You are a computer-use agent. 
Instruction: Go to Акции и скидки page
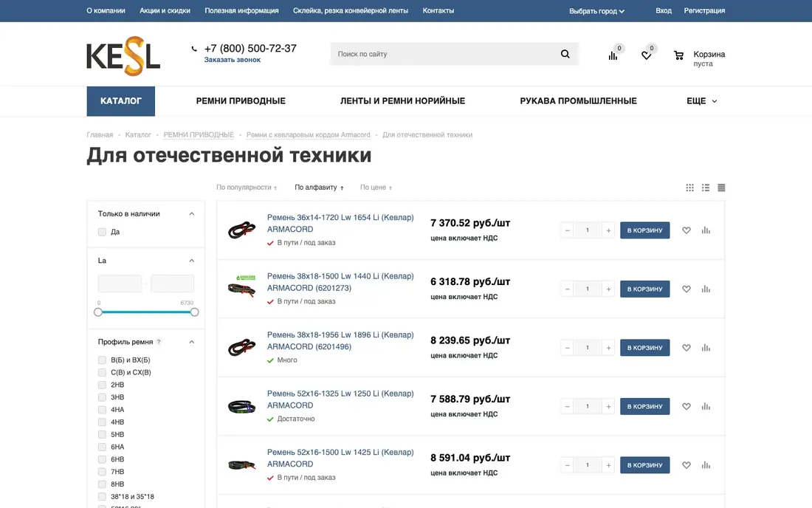(165, 10)
